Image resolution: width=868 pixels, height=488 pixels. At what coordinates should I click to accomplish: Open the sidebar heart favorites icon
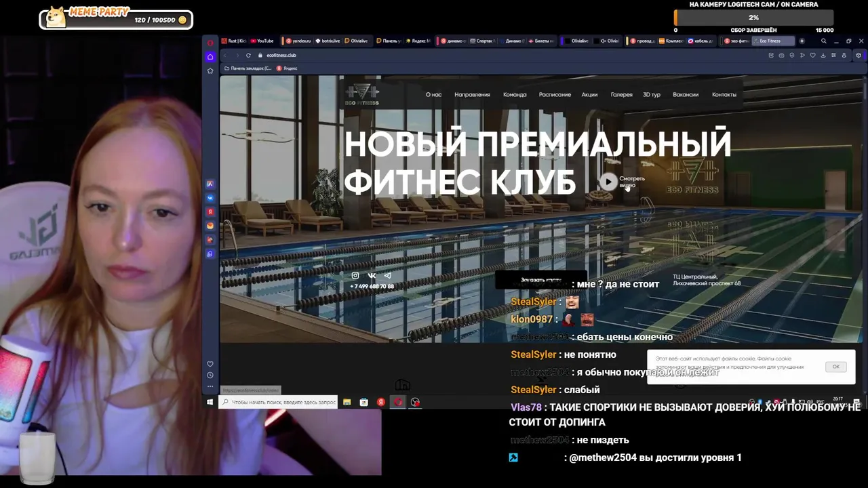210,364
